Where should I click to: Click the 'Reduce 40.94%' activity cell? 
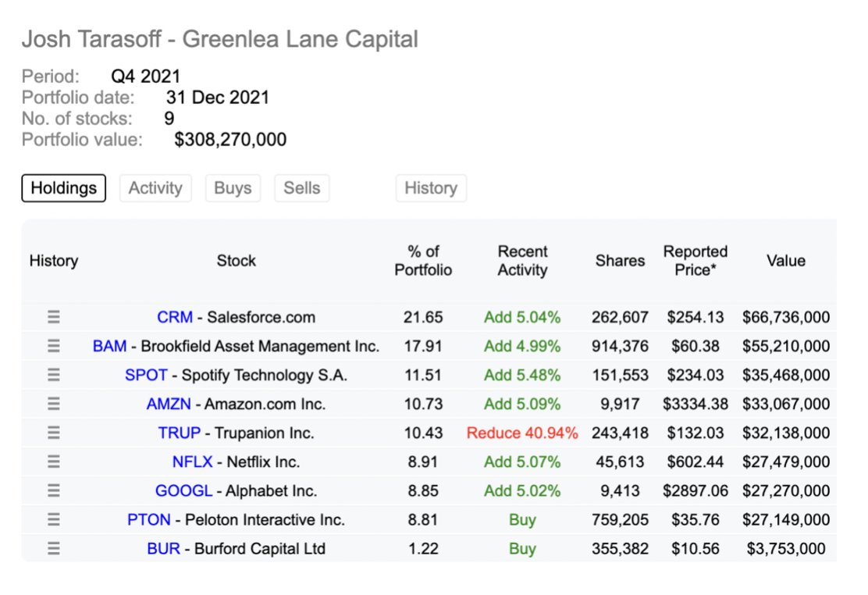[x=522, y=432]
